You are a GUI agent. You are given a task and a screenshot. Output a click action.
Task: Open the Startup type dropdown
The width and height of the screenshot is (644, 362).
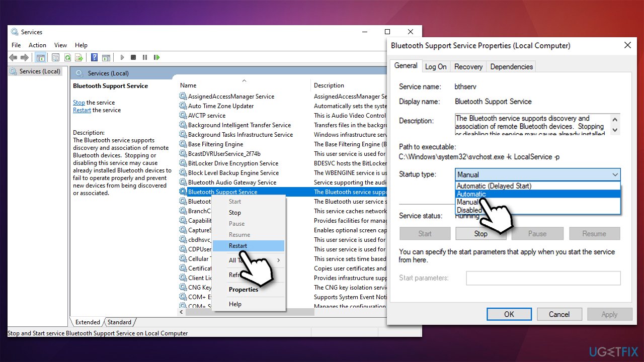coord(538,174)
